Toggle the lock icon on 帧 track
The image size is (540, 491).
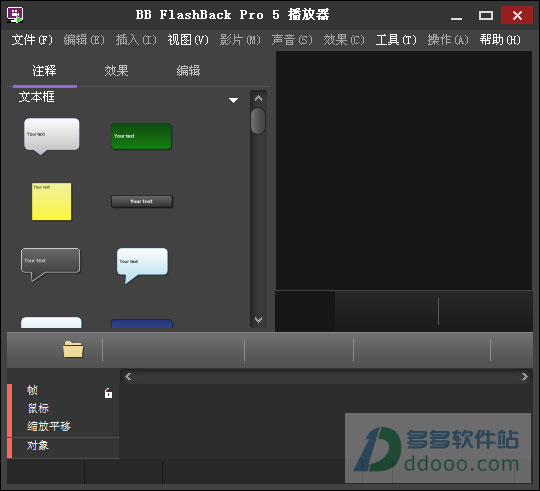pos(108,393)
